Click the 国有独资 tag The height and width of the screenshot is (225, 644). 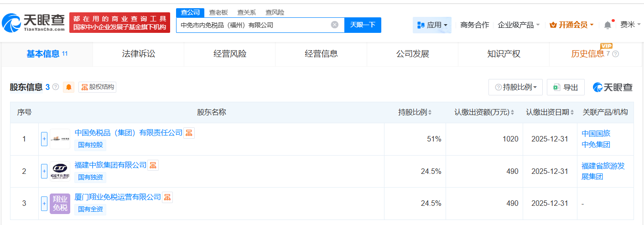[x=90, y=177]
